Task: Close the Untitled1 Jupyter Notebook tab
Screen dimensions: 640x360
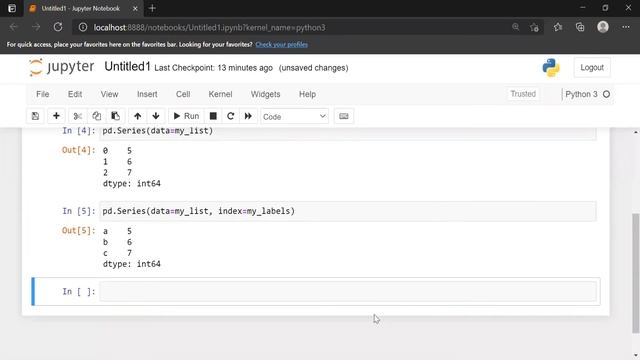Action: (x=135, y=8)
